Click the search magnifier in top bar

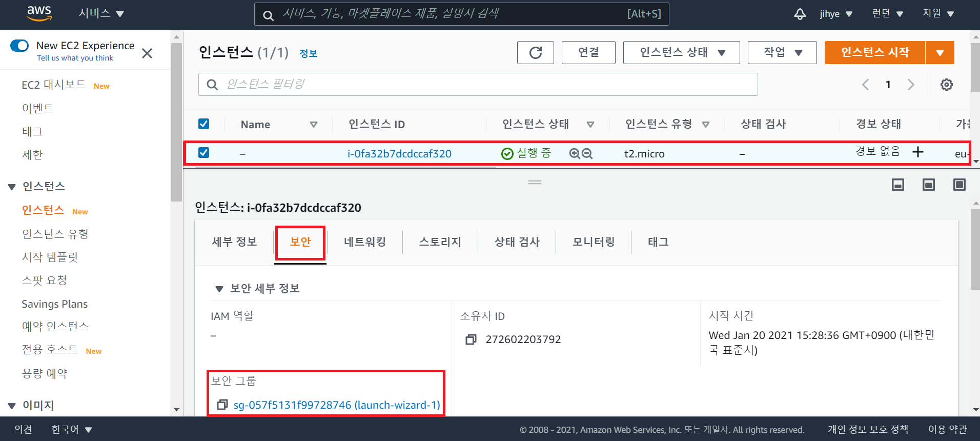(x=268, y=15)
